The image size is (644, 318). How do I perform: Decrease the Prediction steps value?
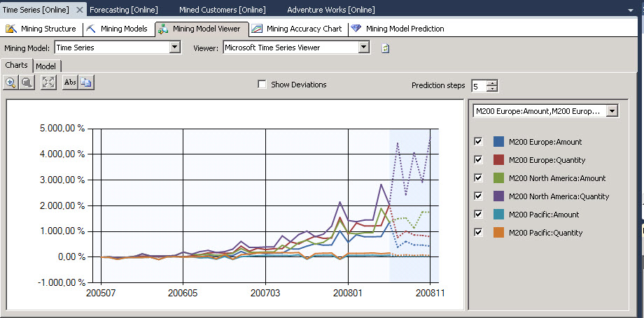pyautogui.click(x=493, y=89)
